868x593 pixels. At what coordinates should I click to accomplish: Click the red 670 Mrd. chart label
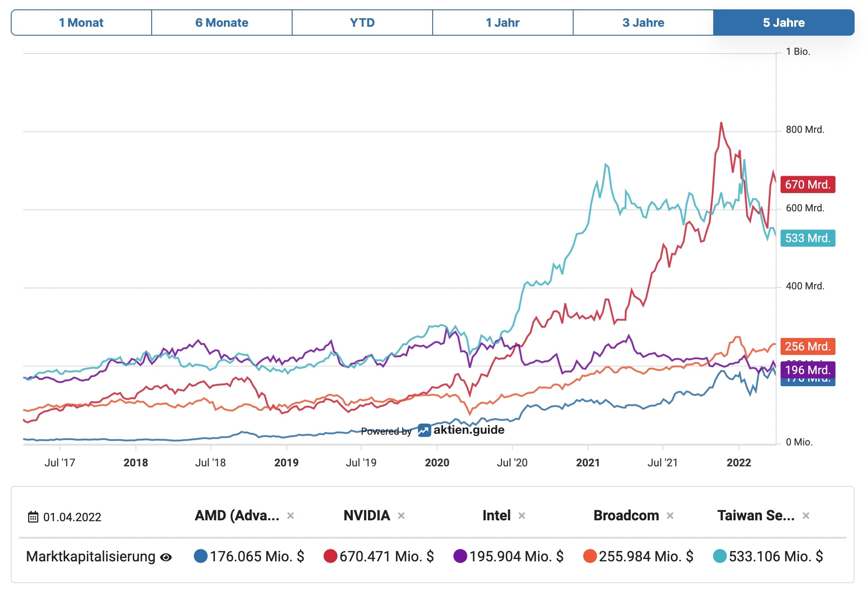coord(808,185)
